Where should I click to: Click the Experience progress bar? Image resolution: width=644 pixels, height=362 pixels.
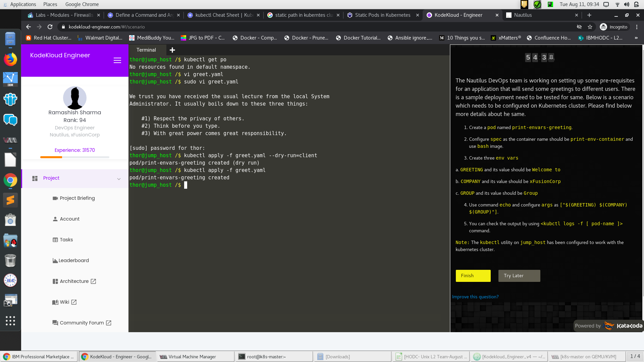(x=74, y=157)
